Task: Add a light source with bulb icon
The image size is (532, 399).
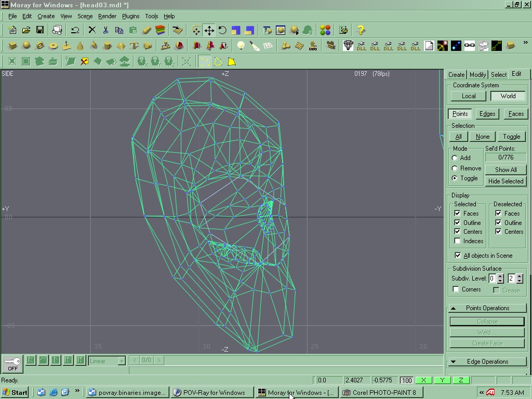Action: point(241,46)
